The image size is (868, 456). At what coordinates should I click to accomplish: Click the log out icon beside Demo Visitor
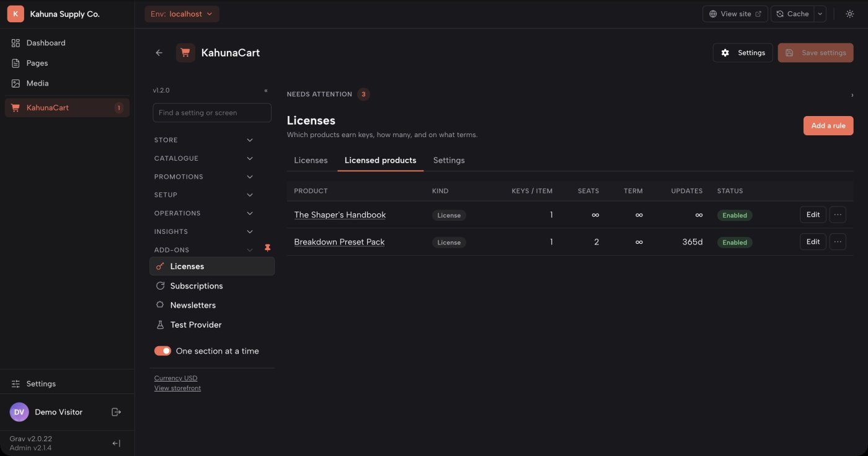(116, 412)
